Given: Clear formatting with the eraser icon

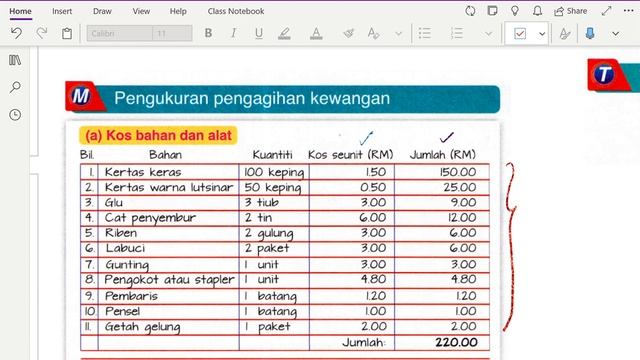Looking at the screenshot, I should click(348, 33).
